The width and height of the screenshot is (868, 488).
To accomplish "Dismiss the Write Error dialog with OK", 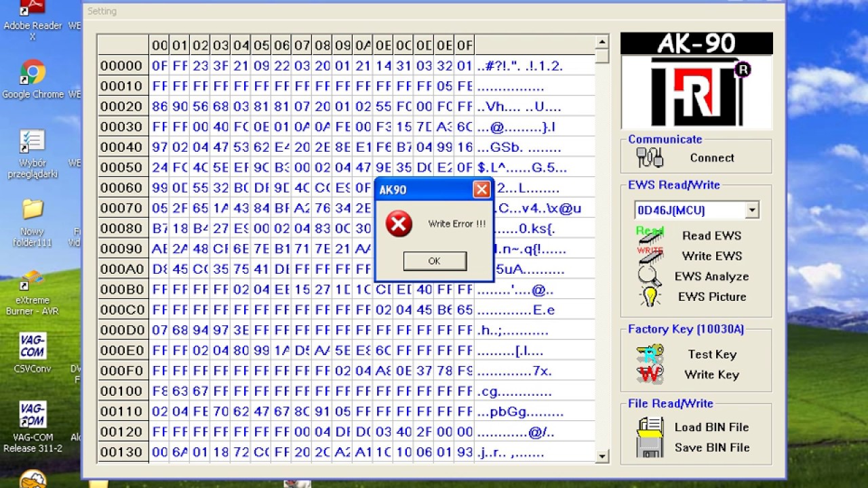I will coord(435,261).
